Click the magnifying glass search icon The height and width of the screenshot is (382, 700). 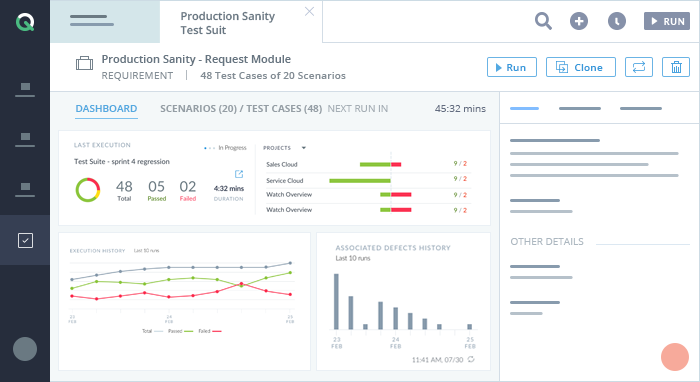coord(543,21)
